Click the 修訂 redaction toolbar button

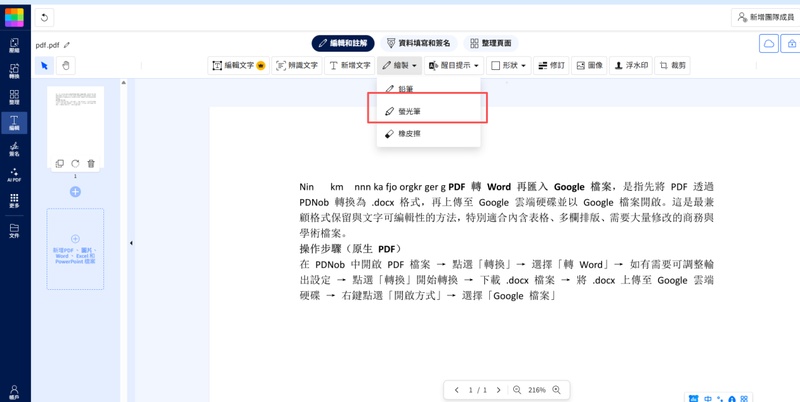(x=552, y=65)
